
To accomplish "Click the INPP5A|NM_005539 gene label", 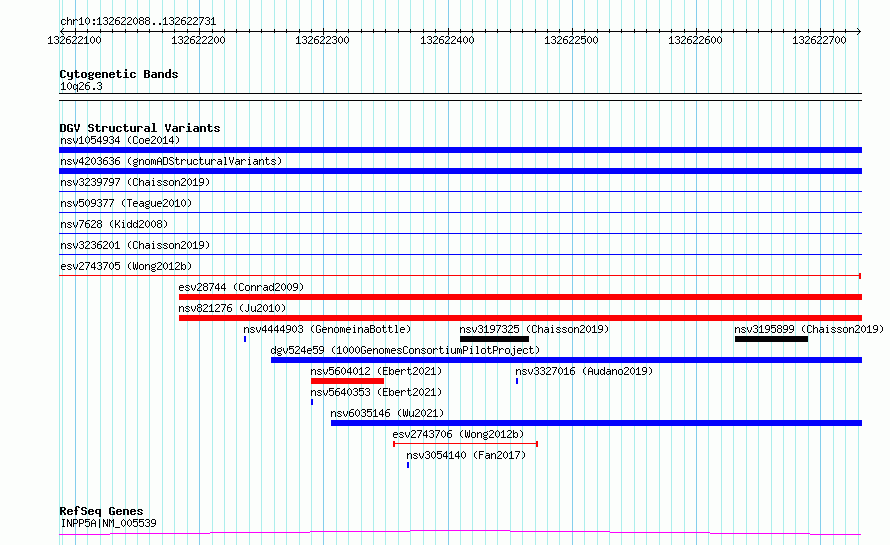I will (x=108, y=523).
